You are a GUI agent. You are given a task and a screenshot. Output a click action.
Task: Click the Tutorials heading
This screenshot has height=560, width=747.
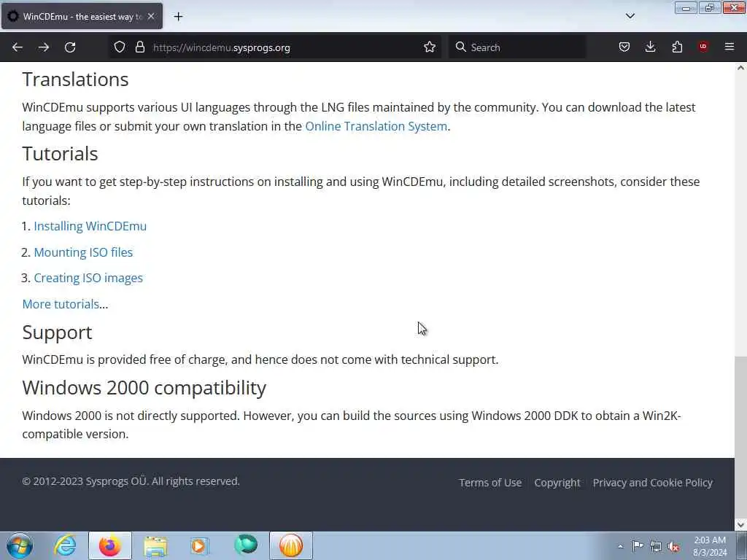pyautogui.click(x=60, y=154)
